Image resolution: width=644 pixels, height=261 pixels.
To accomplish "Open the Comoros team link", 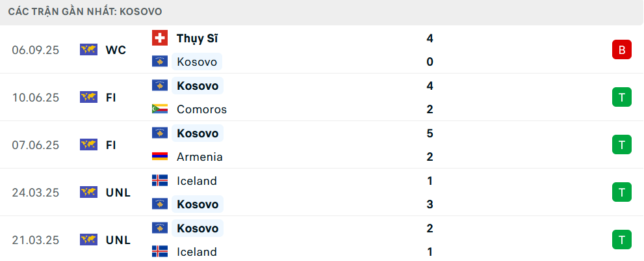I will tap(201, 109).
